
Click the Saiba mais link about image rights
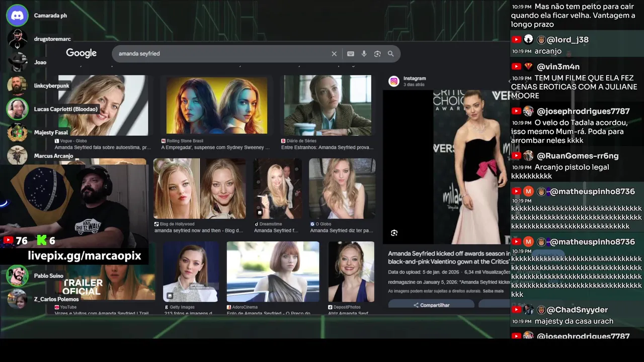pyautogui.click(x=493, y=291)
